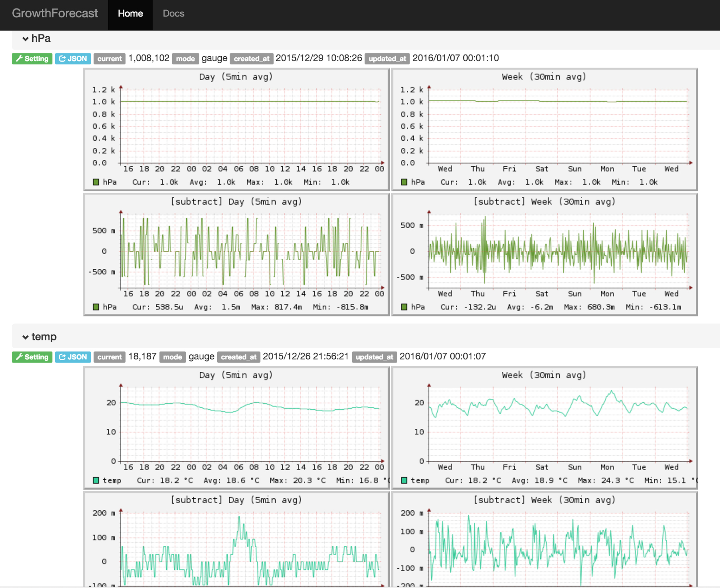The width and height of the screenshot is (720, 588).
Task: Open the temp Week 30min avg graph
Action: [x=544, y=428]
